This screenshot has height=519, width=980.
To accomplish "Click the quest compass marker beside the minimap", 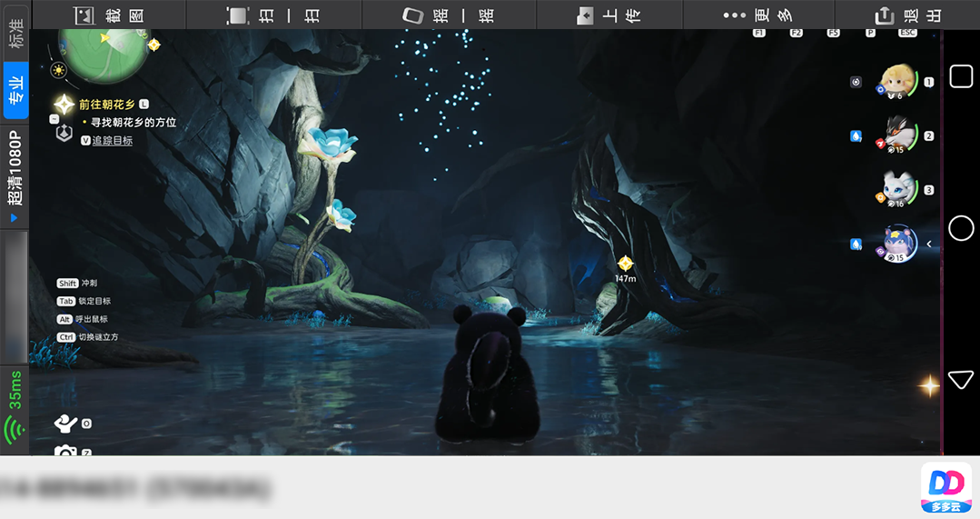I will [153, 45].
